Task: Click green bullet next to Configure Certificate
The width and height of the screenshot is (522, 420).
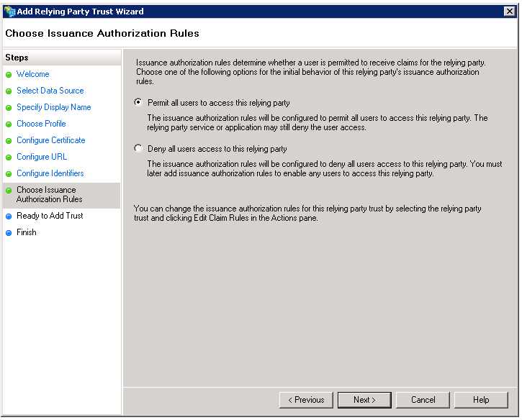Action: pyautogui.click(x=9, y=141)
